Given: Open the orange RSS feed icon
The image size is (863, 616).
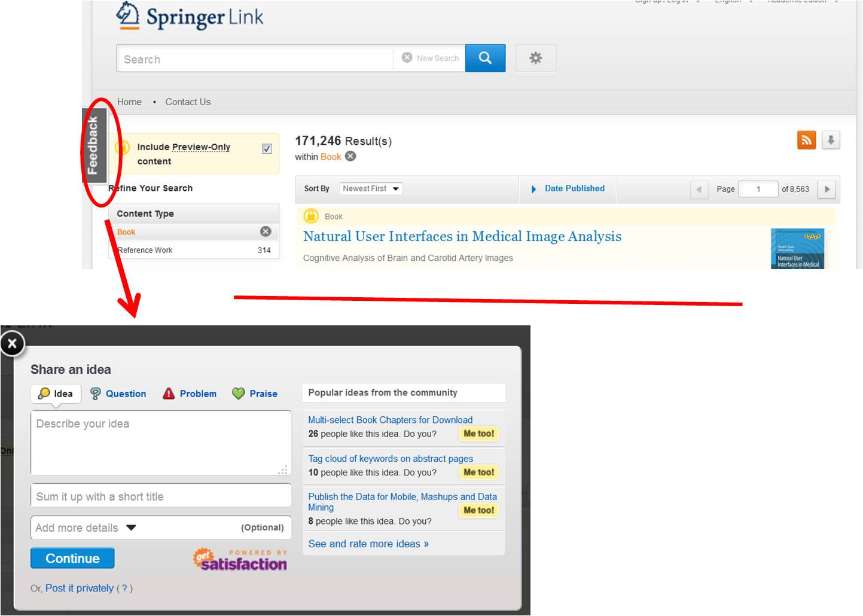Looking at the screenshot, I should click(x=807, y=140).
